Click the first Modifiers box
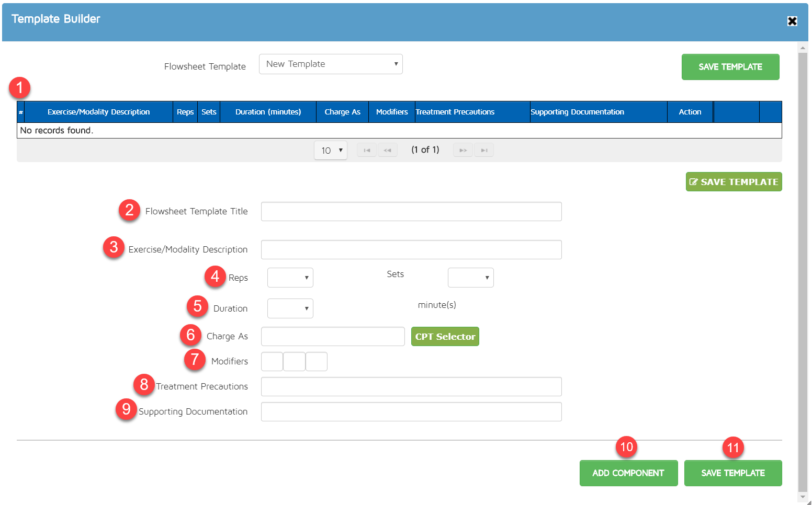This screenshot has height=505, width=812. point(272,362)
